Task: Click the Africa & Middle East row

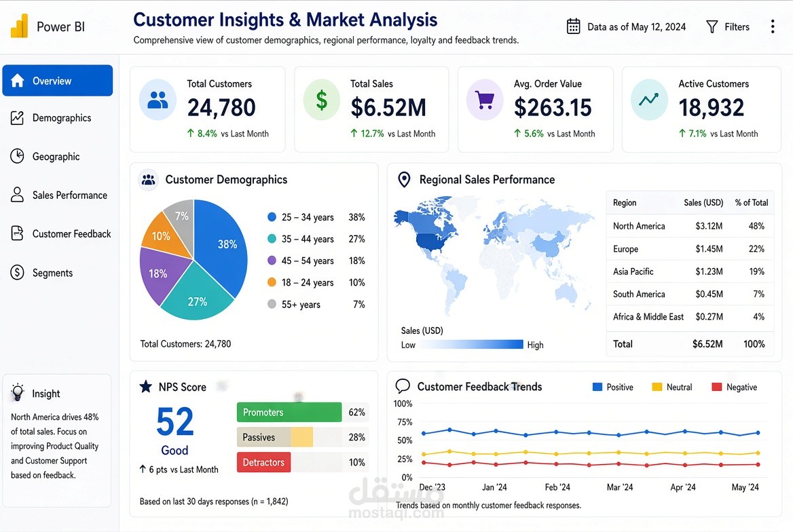Action: [690, 317]
